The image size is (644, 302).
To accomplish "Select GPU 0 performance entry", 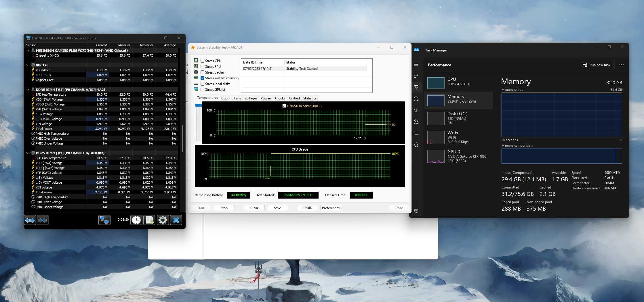I will click(459, 156).
